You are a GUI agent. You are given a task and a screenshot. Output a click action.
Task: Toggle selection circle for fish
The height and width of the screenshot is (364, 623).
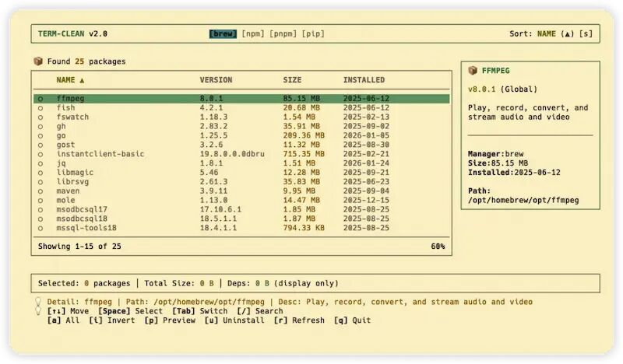point(40,108)
